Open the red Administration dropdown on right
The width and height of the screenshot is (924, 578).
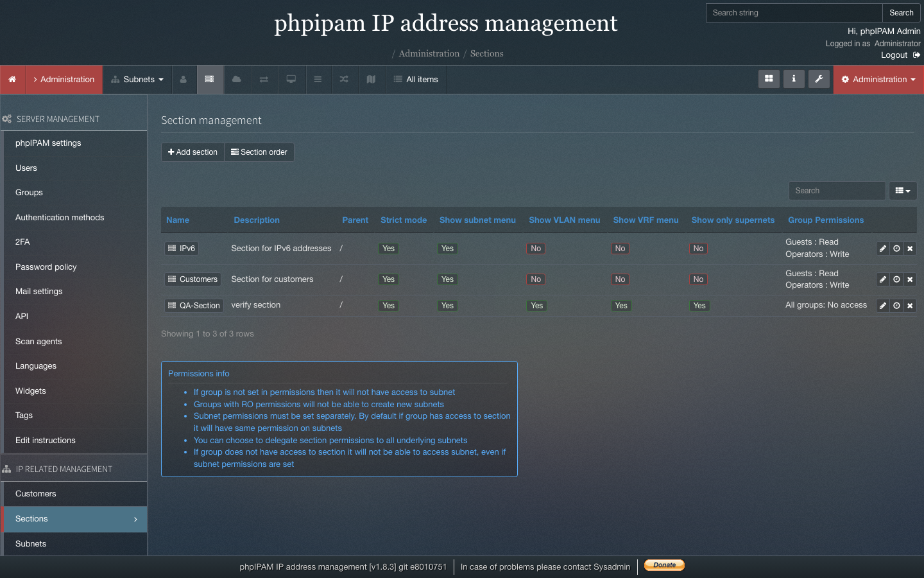click(878, 80)
